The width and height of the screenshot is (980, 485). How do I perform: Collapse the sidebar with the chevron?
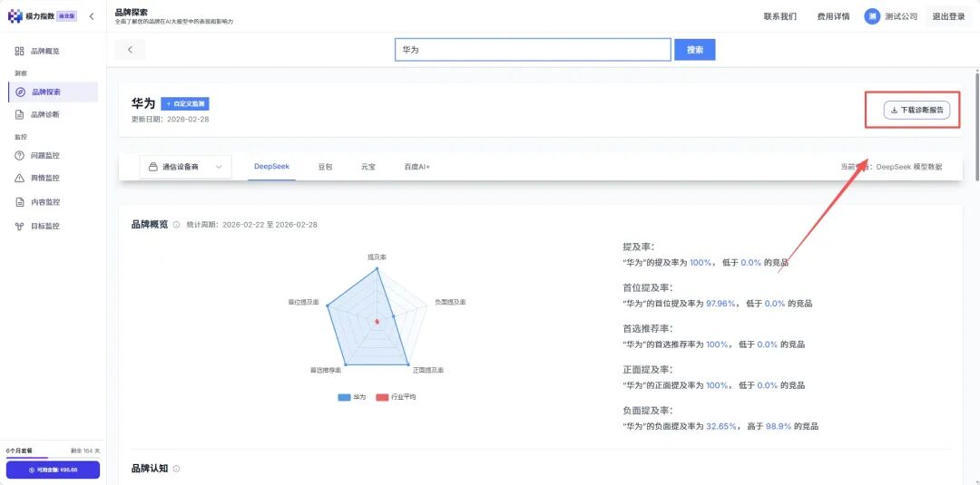click(92, 17)
